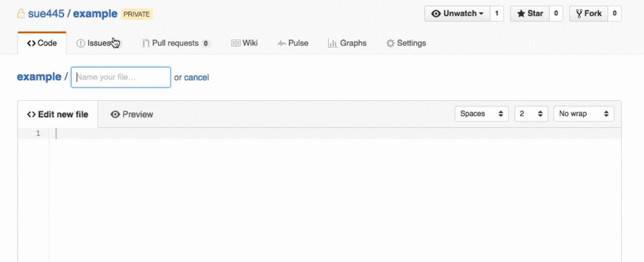Open the No wrap dropdown
The image size is (644, 262).
[x=584, y=114]
